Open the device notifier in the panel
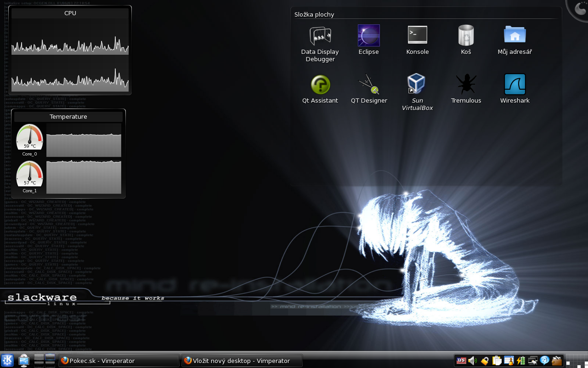The width and height of the screenshot is (588, 368). (x=24, y=360)
